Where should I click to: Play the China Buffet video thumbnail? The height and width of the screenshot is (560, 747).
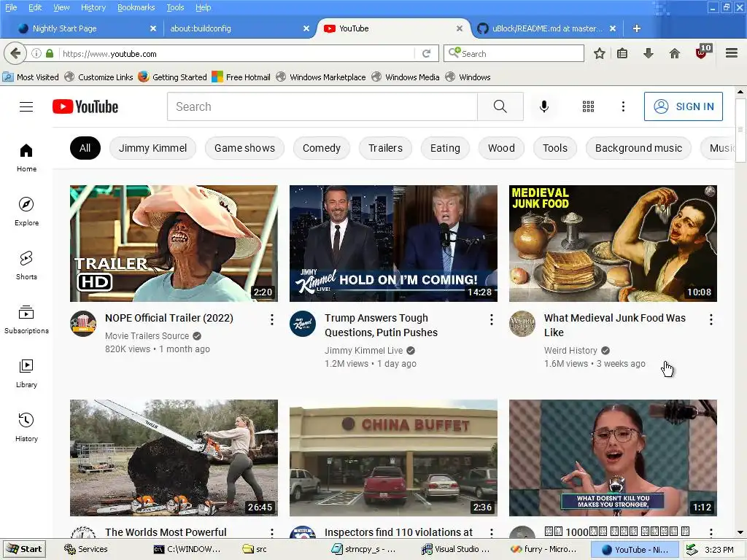[x=393, y=458]
